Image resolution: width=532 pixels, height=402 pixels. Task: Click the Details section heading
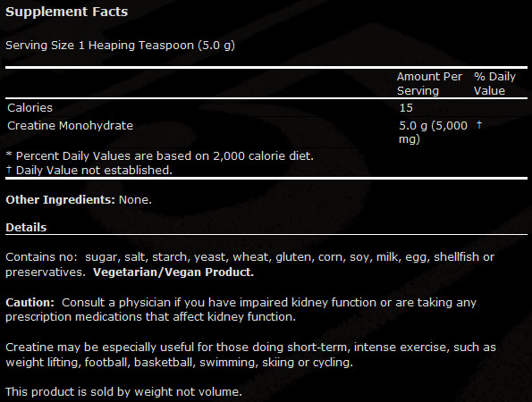coord(26,228)
